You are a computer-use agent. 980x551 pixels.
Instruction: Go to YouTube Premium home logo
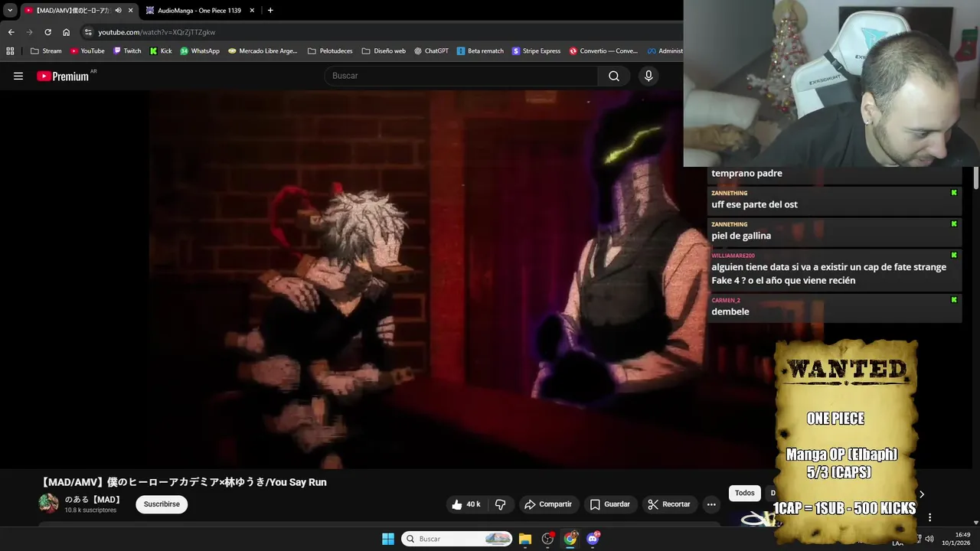[x=63, y=76]
